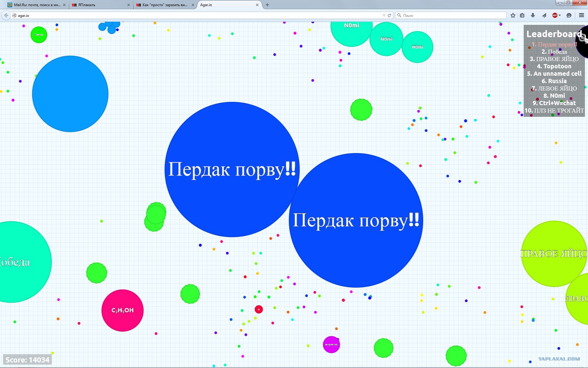
Task: Click leaderboard entry 3. ПРАВОЕ ЯЙЦО
Action: coord(554,59)
